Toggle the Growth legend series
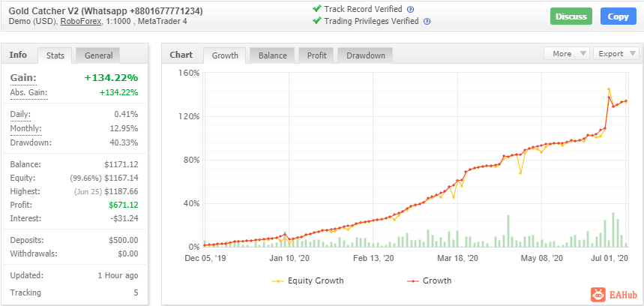The height and width of the screenshot is (306, 644). [x=429, y=281]
